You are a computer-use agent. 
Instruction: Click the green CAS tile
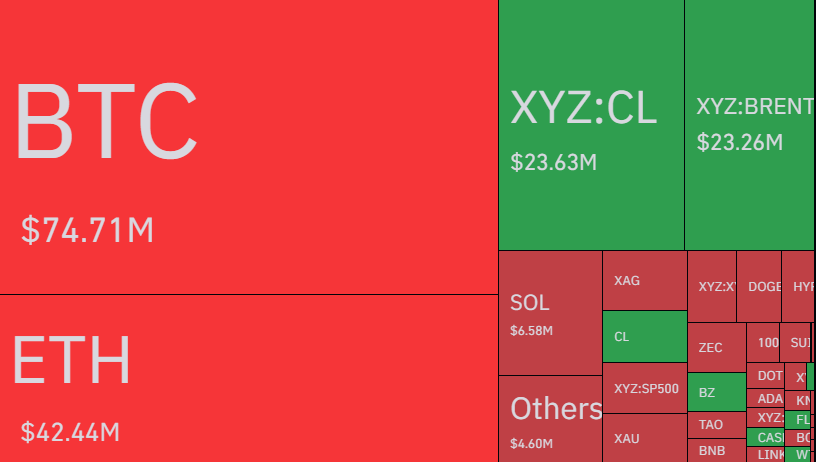(x=770, y=437)
